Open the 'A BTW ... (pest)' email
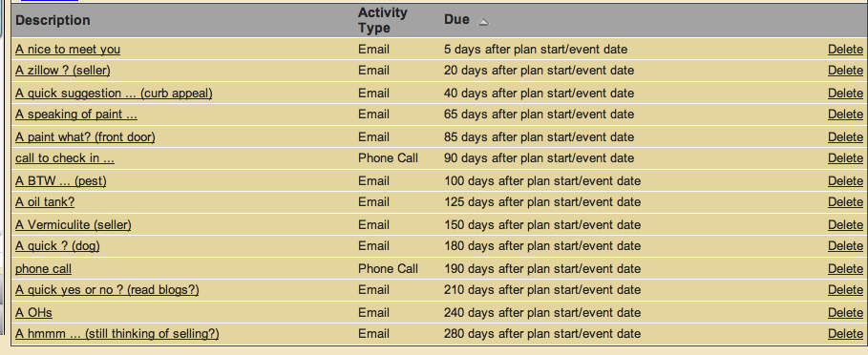 pos(61,180)
